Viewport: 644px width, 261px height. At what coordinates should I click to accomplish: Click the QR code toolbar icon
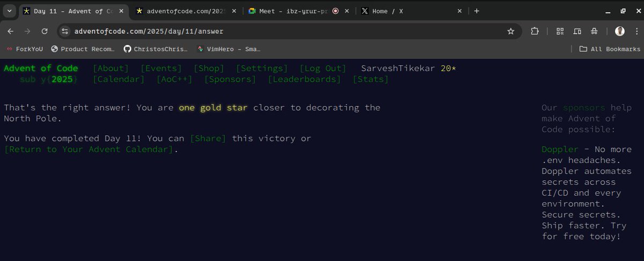click(560, 32)
